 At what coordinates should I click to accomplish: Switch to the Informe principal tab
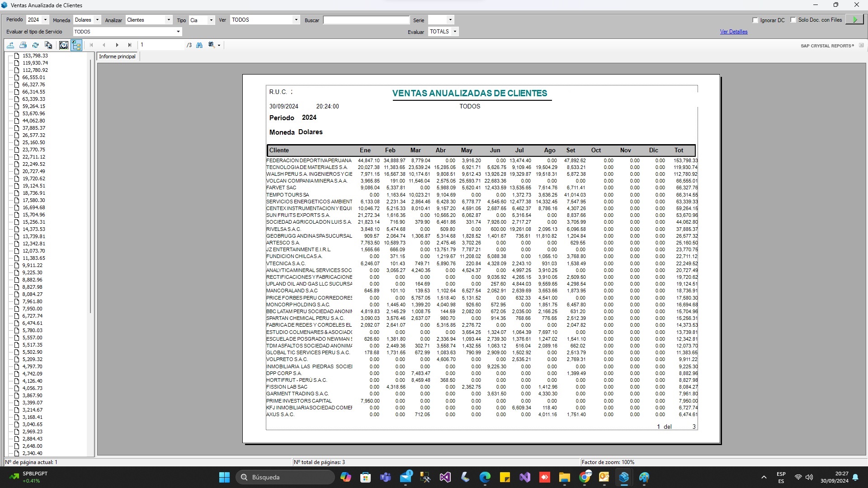pos(117,56)
